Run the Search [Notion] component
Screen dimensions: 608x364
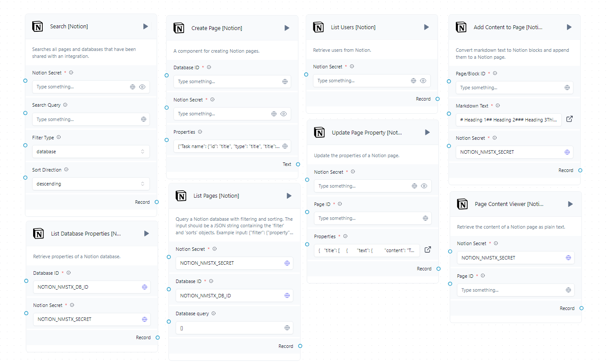tap(146, 27)
